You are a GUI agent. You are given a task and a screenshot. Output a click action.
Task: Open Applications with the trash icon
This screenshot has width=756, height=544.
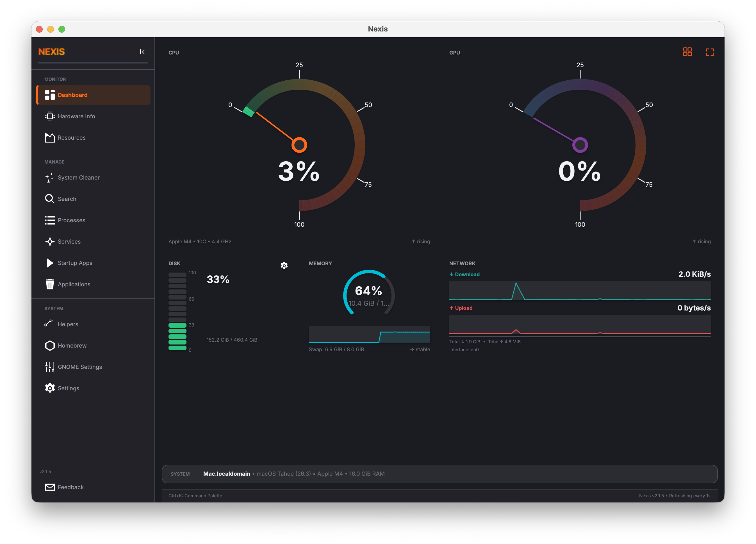[49, 284]
